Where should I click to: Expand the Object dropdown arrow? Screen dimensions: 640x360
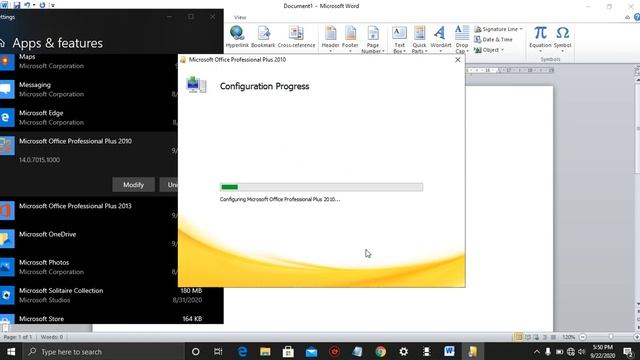(x=502, y=50)
